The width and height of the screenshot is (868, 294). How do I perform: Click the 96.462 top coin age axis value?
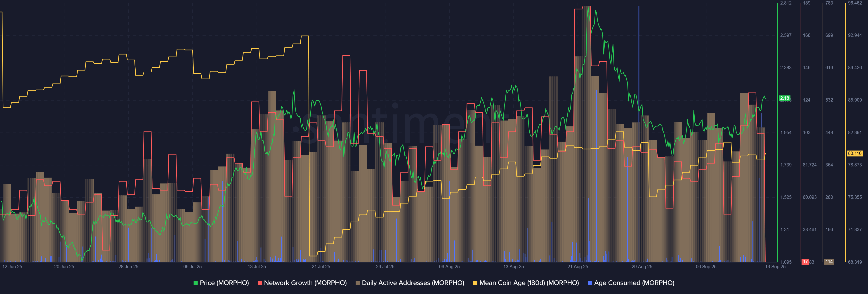pos(854,3)
